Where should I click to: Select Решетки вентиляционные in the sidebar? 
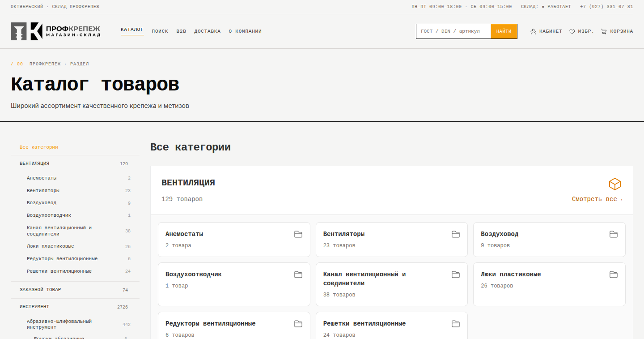pos(59,271)
